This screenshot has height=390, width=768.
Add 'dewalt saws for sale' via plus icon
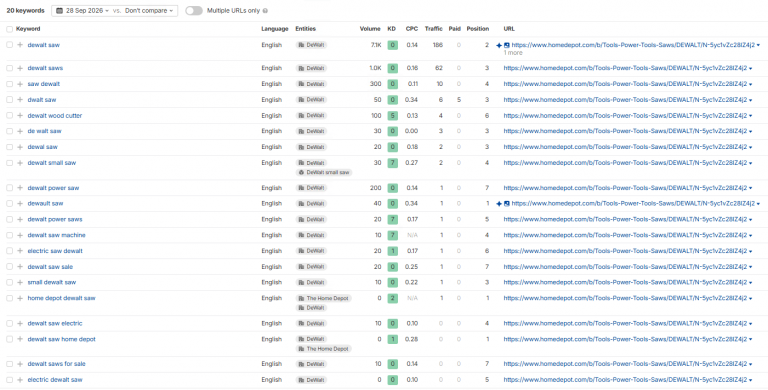[x=20, y=364]
